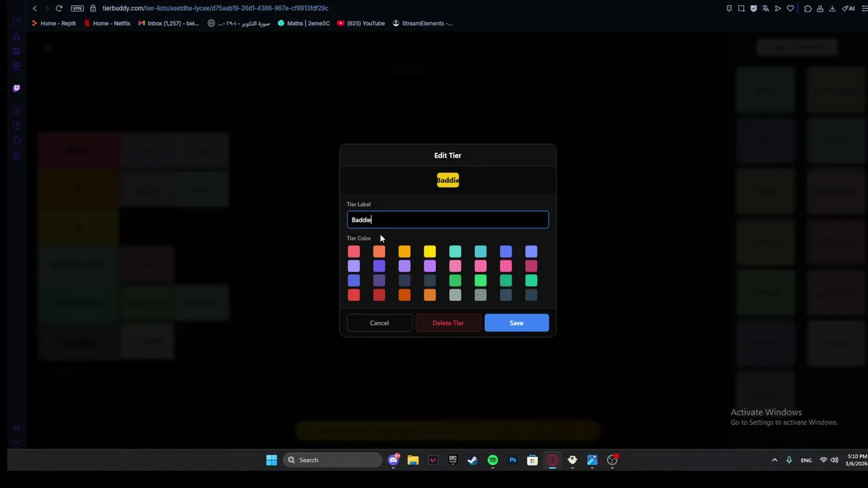This screenshot has width=868, height=488.
Task: Open the browser easy setup menu icon
Action: click(x=864, y=8)
